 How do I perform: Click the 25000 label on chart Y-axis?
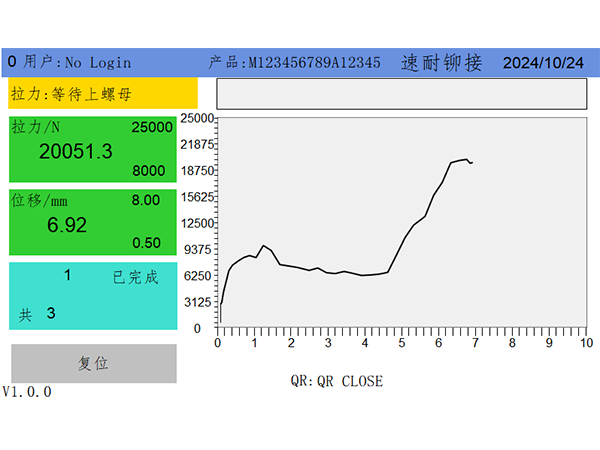tap(198, 118)
